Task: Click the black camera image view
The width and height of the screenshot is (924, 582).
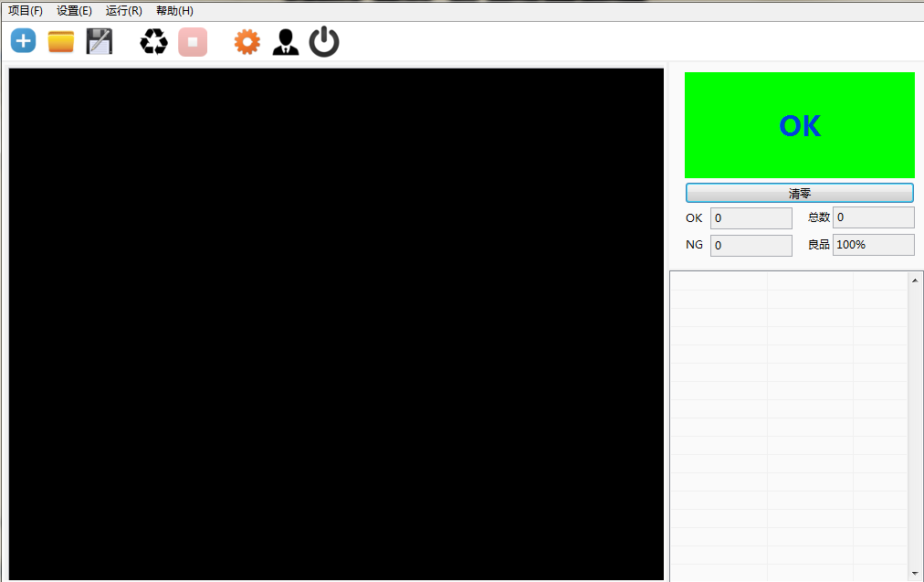Action: (x=336, y=324)
